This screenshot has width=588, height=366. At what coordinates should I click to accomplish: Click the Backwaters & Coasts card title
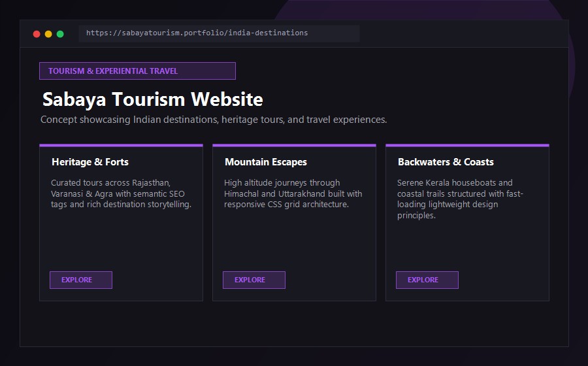[446, 162]
